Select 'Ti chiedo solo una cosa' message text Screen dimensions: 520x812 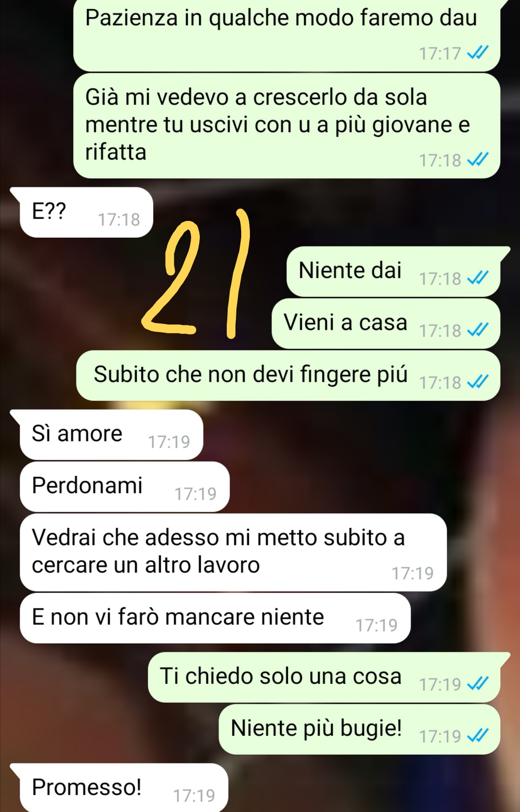pos(280,676)
